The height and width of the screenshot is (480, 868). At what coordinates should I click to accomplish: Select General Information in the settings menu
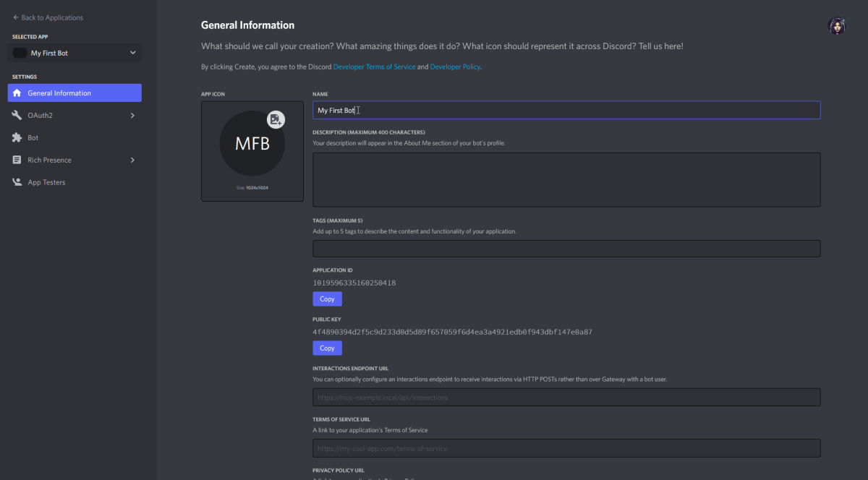tap(58, 93)
